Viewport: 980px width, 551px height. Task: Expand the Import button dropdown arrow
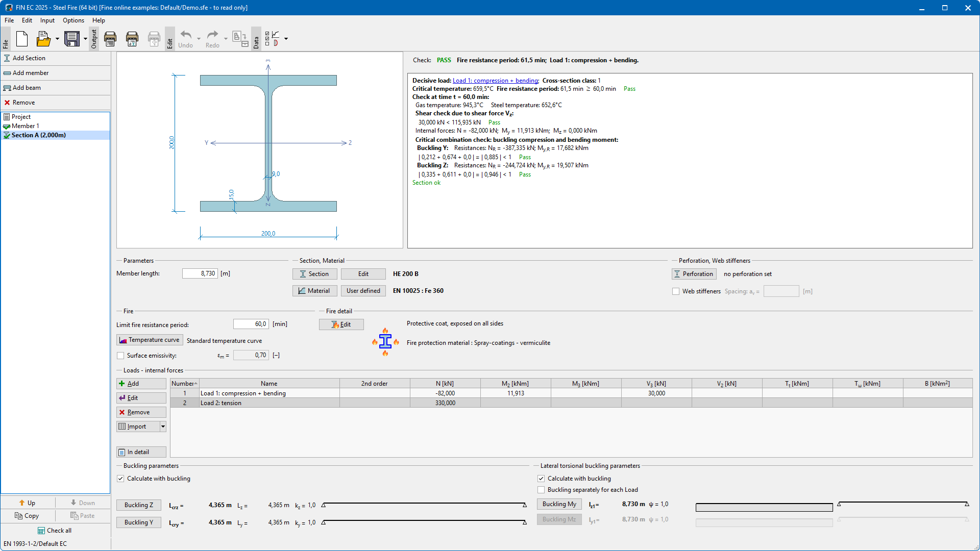[x=163, y=427]
